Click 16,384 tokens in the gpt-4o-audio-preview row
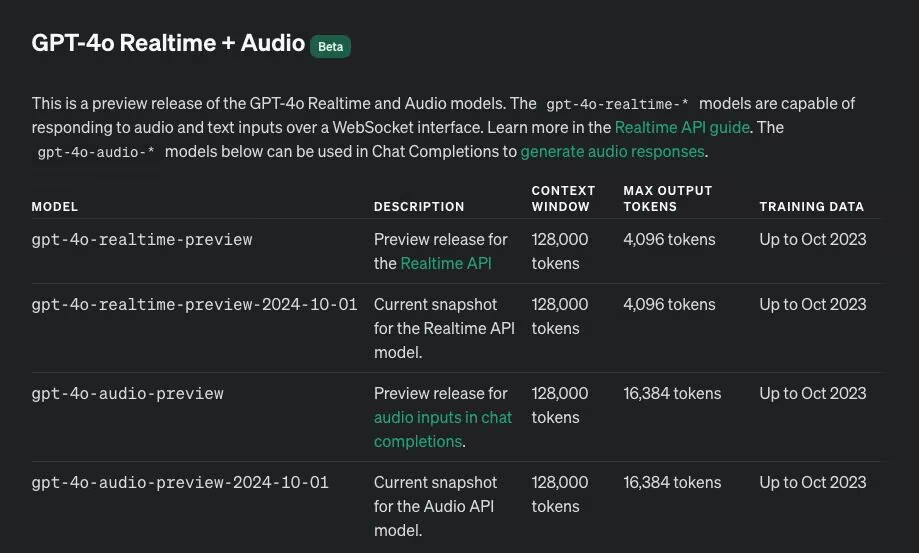919x553 pixels. coord(672,394)
